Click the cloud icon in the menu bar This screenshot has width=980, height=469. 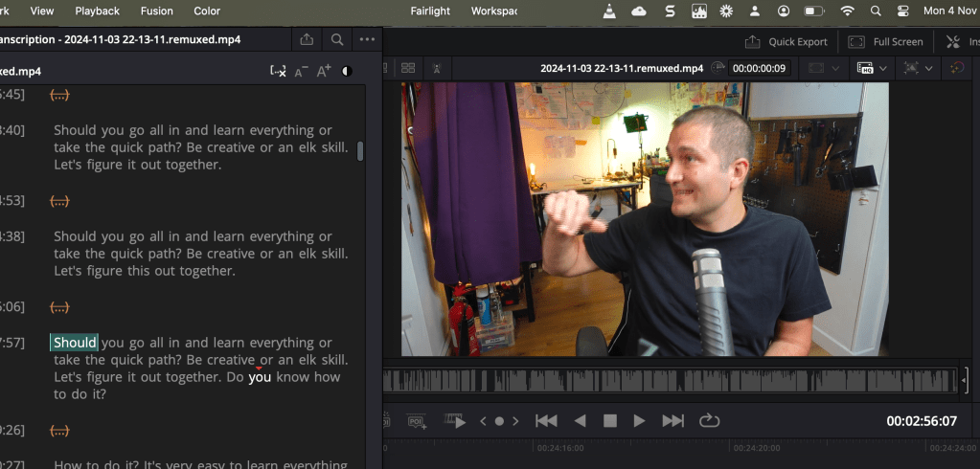tap(639, 11)
